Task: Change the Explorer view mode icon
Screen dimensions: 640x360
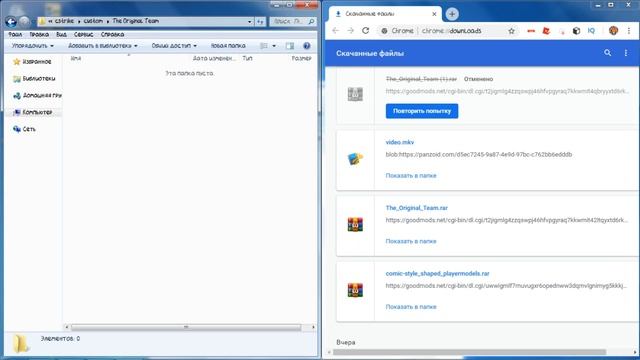Action: (264, 46)
